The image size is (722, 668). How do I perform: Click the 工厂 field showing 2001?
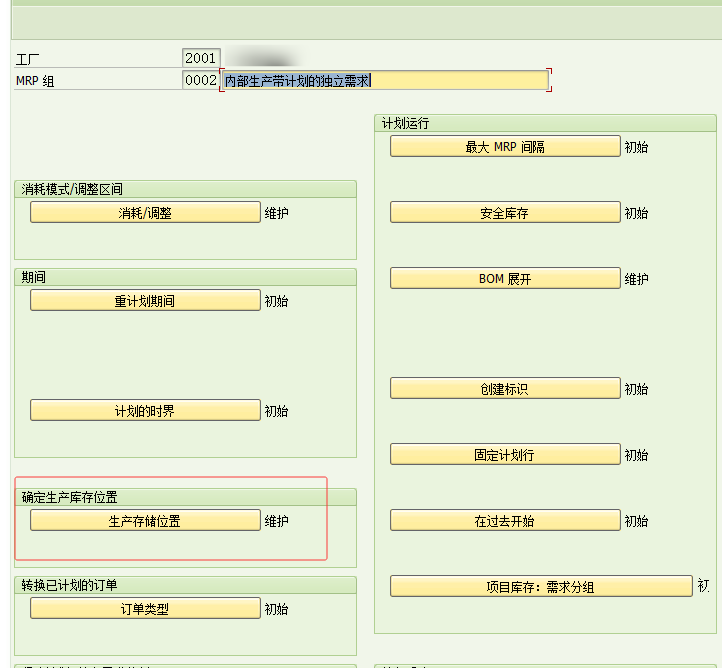(x=200, y=58)
